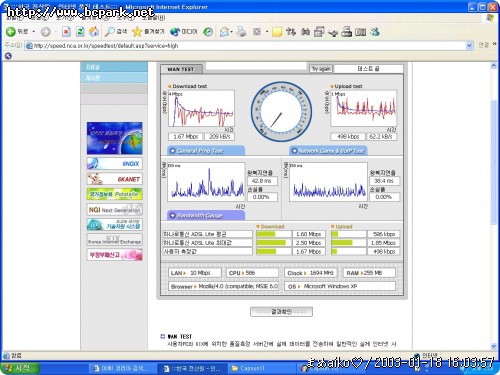Viewport: 500px width, 375px height.
Task: Click the black printer-like toolbar icon
Action: pyautogui.click(x=347, y=32)
